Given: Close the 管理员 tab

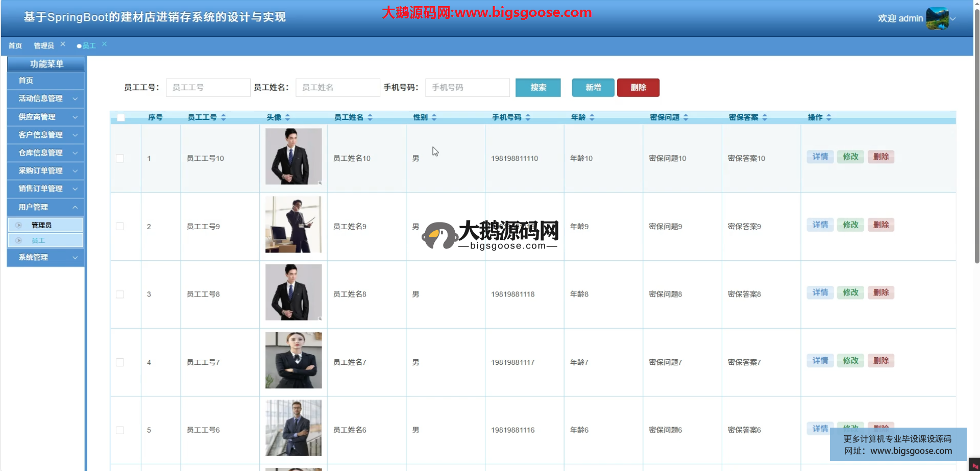Looking at the screenshot, I should pyautogui.click(x=63, y=44).
